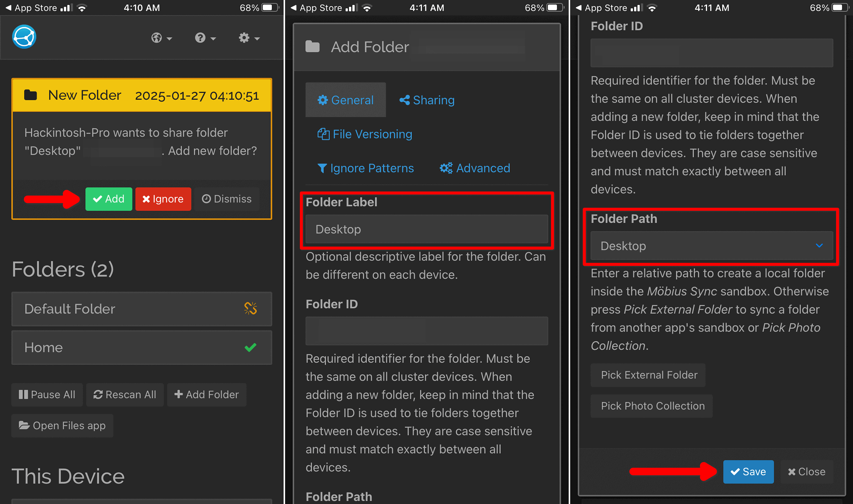Click the Folder Label input field
This screenshot has height=504, width=853.
click(x=426, y=229)
